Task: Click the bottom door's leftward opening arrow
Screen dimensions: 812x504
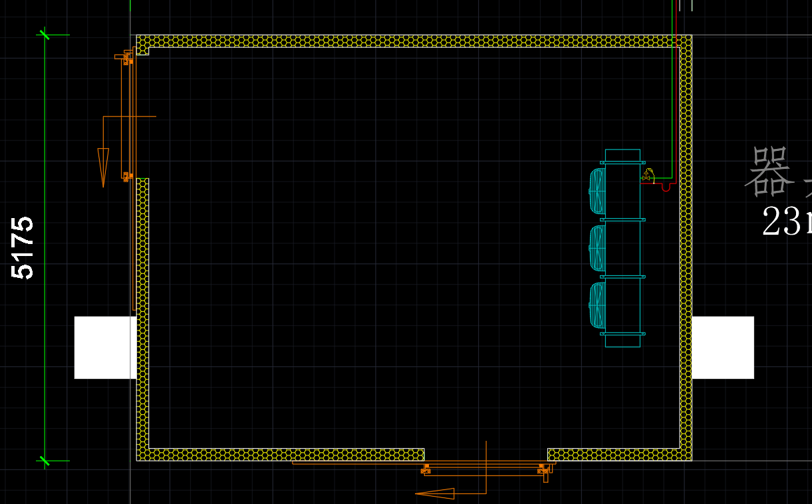Action: [436, 493]
